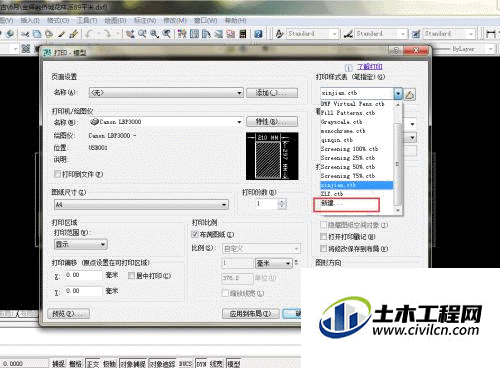The width and height of the screenshot is (500, 368).
Task: Enable the 打印到文件 checkbox
Action: [58, 174]
